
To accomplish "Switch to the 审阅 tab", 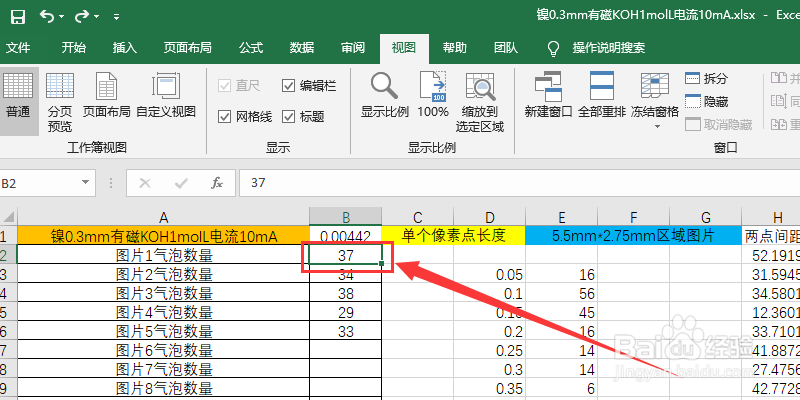I will pyautogui.click(x=353, y=48).
